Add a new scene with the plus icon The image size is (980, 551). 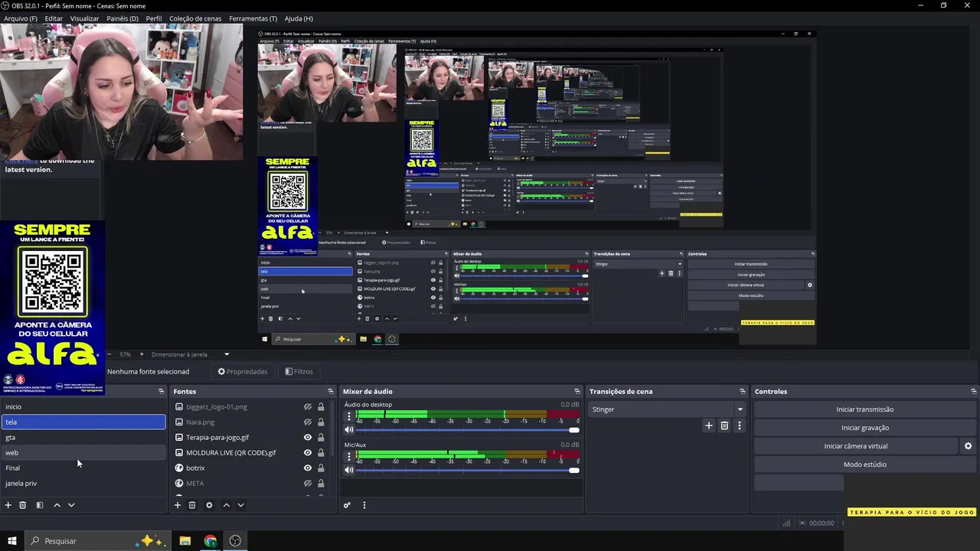coord(8,505)
